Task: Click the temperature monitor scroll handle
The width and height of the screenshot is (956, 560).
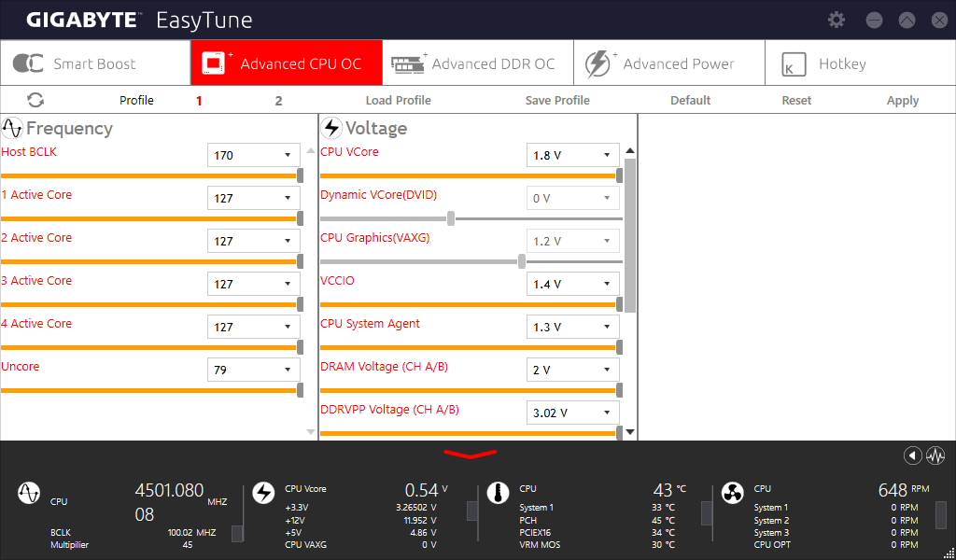Action: pyautogui.click(x=707, y=513)
